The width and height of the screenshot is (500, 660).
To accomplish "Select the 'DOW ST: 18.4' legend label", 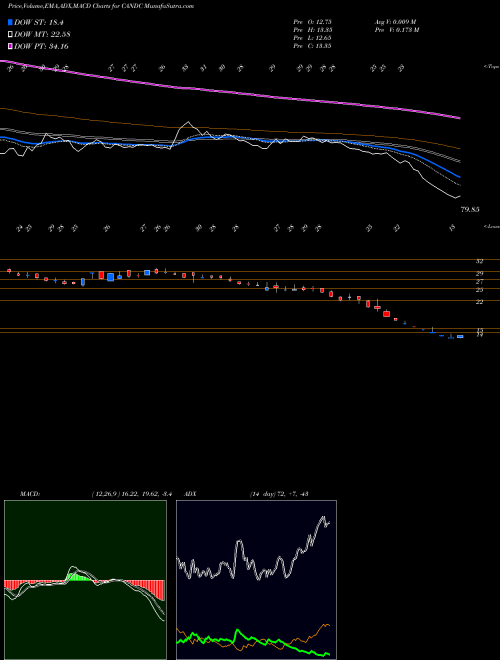I will point(39,22).
